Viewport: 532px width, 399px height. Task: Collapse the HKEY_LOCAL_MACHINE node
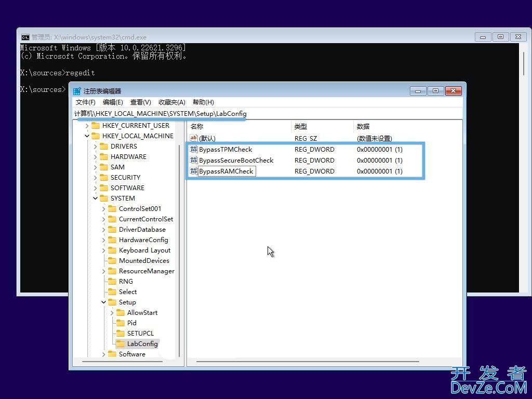[x=87, y=136]
